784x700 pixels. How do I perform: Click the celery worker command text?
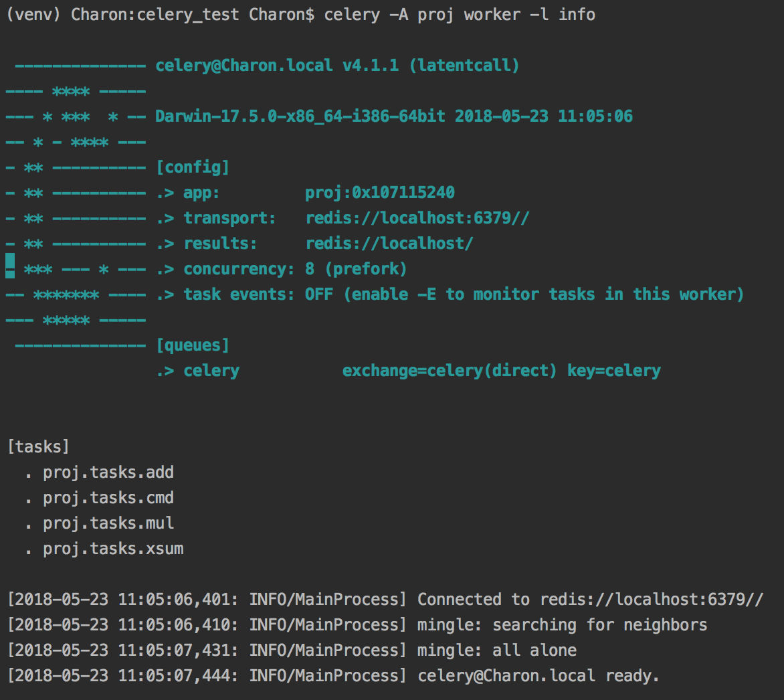tap(460, 14)
